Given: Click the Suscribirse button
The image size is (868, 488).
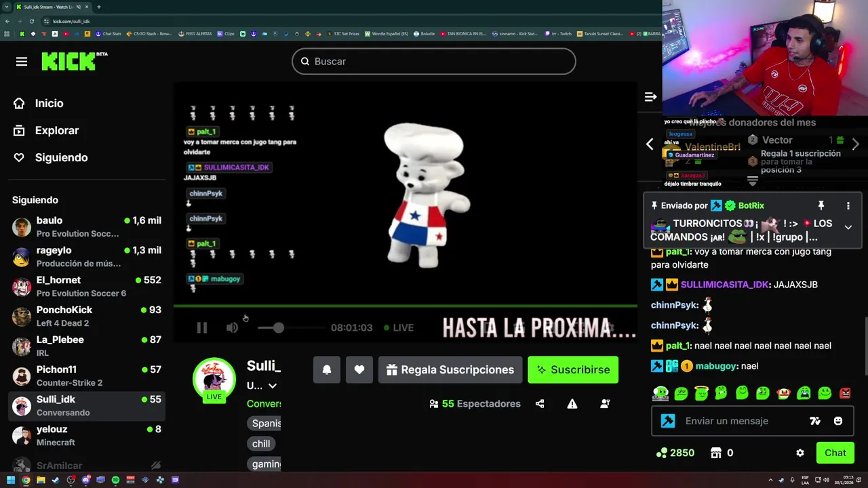Looking at the screenshot, I should (x=573, y=370).
